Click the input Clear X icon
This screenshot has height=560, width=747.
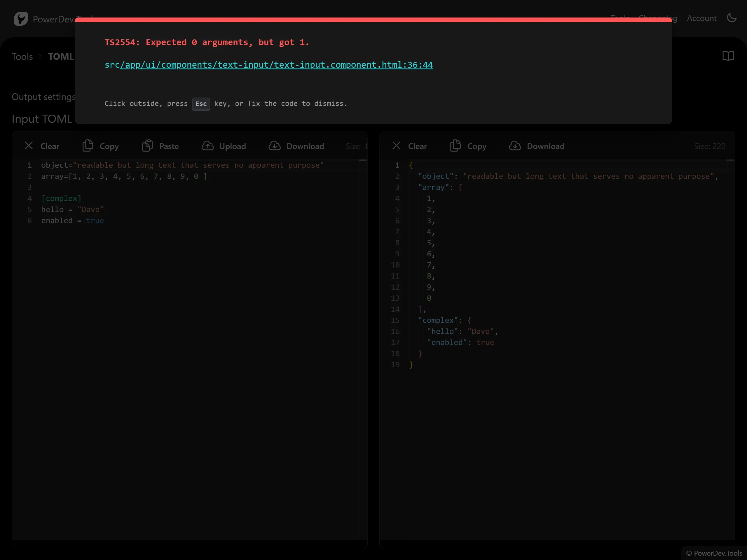[29, 146]
